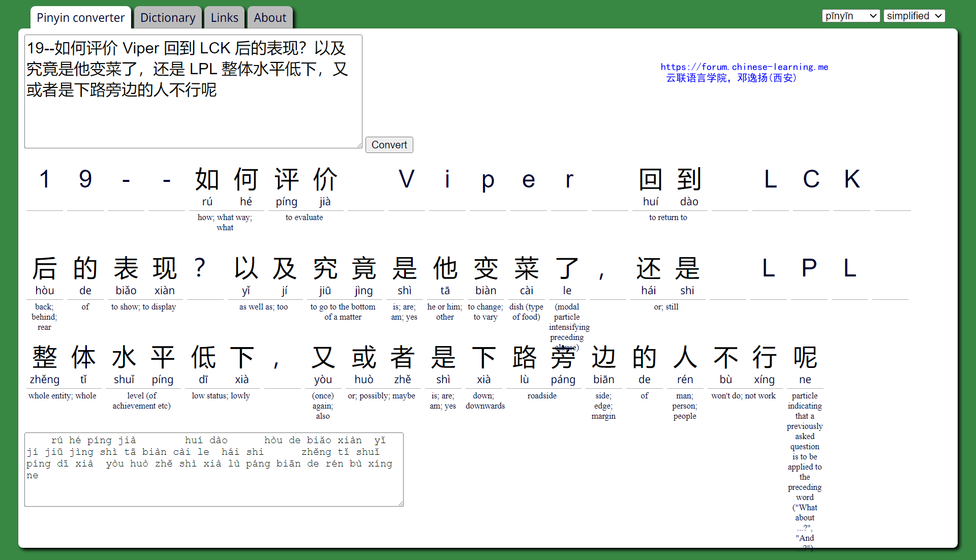This screenshot has height=560, width=976.
Task: Click the character 及 with pinyin jí
Action: point(285,268)
